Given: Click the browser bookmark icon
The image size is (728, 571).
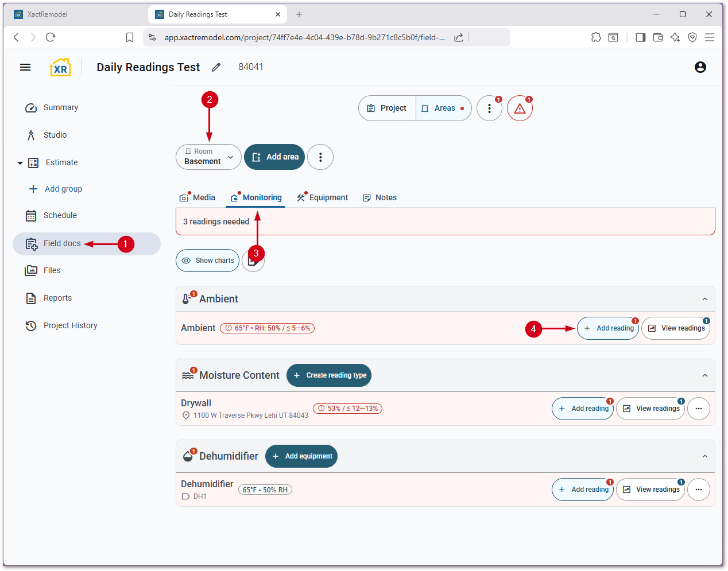Looking at the screenshot, I should click(x=130, y=37).
